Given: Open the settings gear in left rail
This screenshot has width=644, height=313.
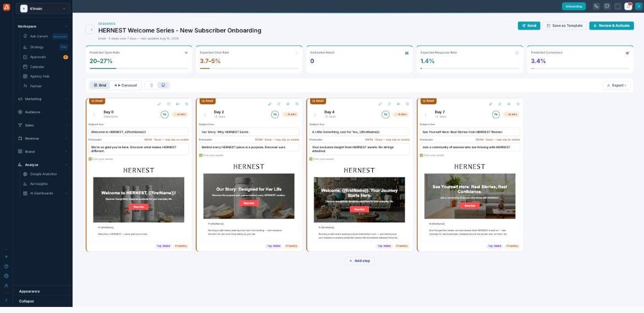Looking at the screenshot, I should point(6,276).
